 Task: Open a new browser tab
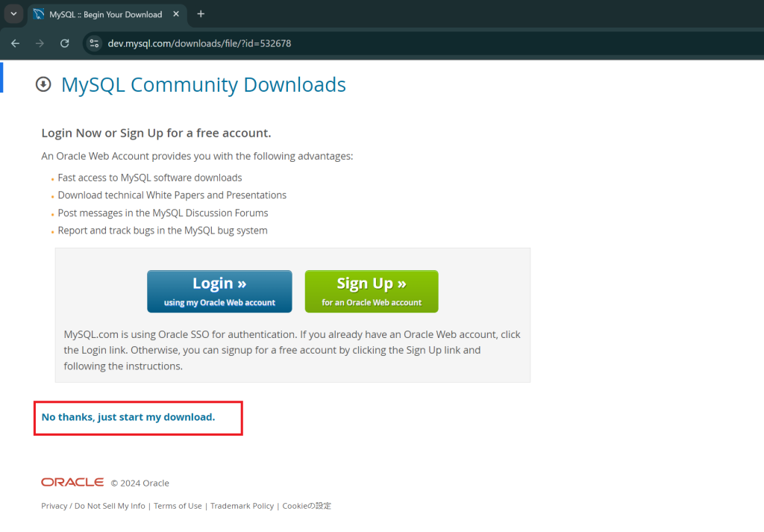pyautogui.click(x=201, y=14)
